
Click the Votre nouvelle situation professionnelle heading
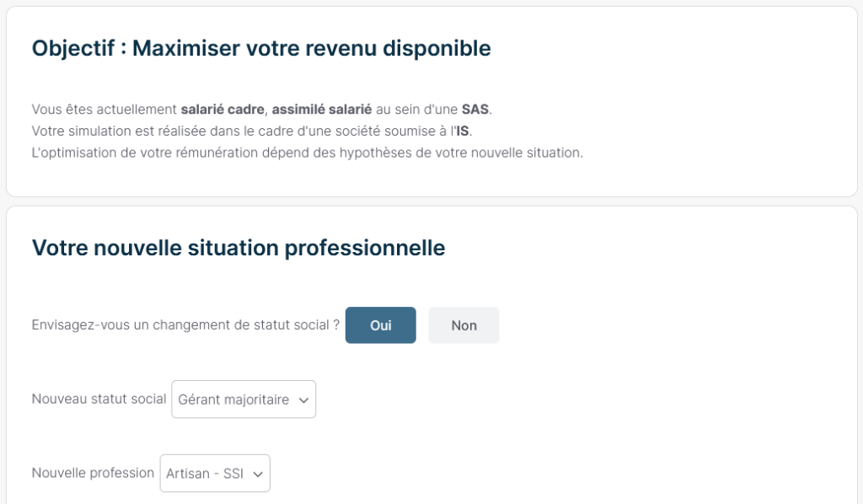click(239, 248)
